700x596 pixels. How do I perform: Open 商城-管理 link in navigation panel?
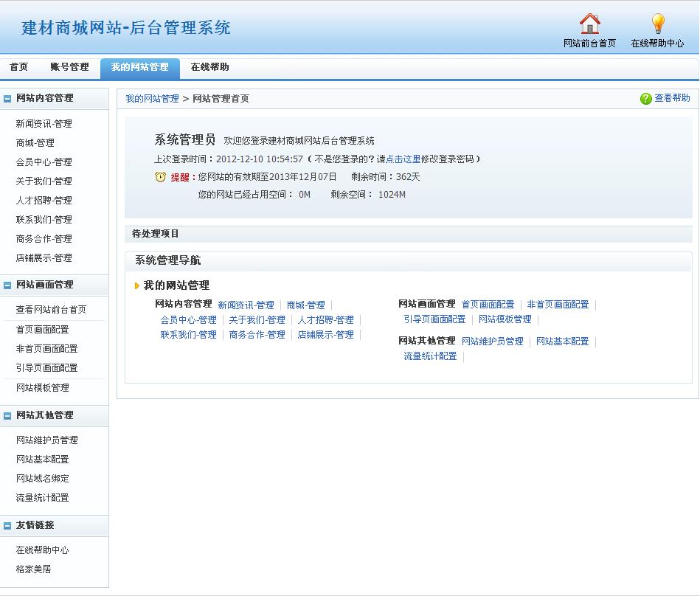(x=306, y=305)
